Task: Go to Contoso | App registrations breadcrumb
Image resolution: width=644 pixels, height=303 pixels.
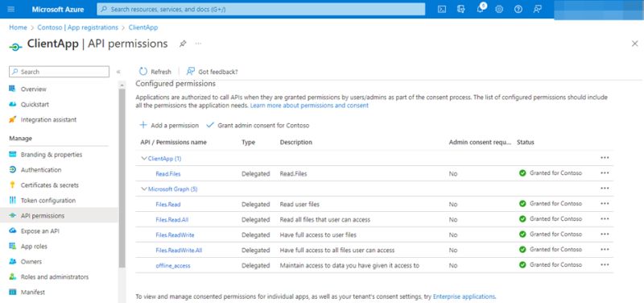Action: tap(77, 27)
